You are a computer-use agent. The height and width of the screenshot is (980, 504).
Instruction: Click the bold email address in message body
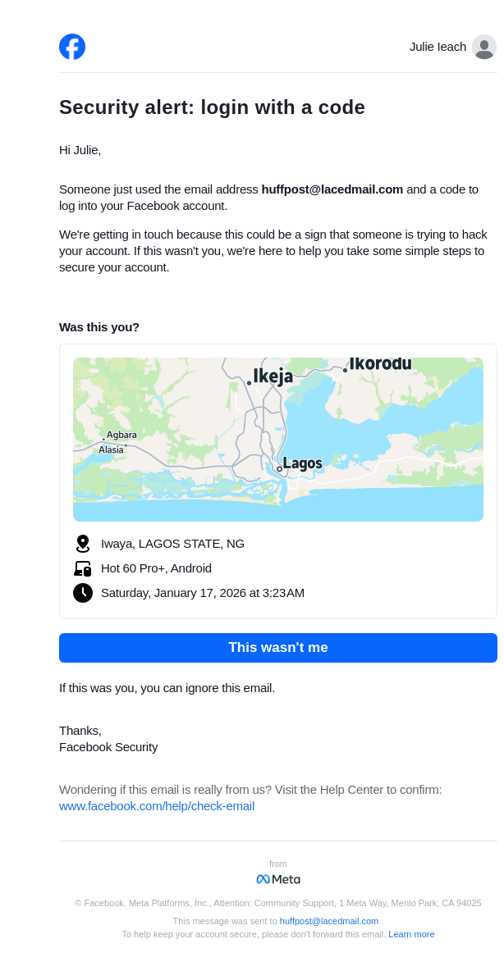coord(332,189)
